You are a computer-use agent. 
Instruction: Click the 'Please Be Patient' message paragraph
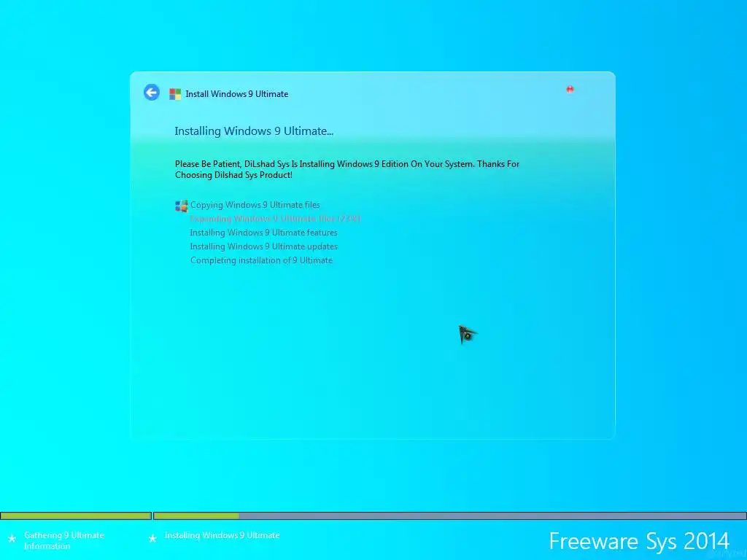point(347,169)
